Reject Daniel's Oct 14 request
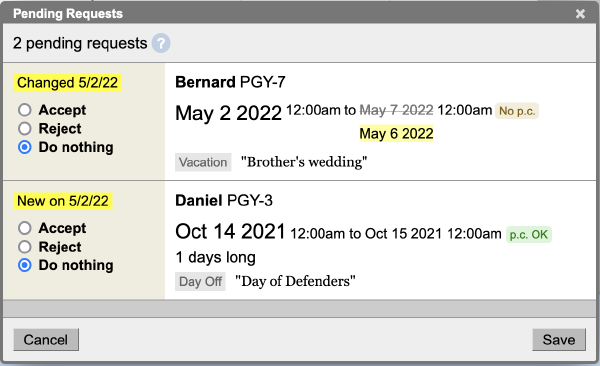600x366 pixels. (x=25, y=247)
